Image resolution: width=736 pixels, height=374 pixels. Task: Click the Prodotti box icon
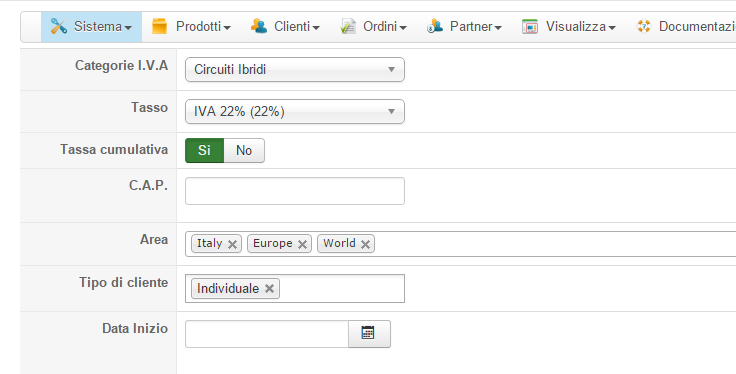click(160, 26)
